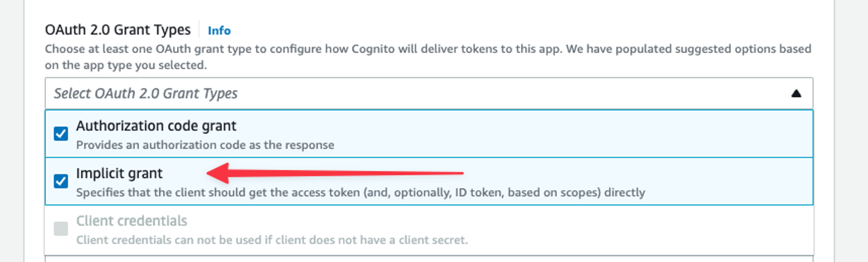Click the red arrow's pointed head
This screenshot has height=262, width=868.
point(218,174)
